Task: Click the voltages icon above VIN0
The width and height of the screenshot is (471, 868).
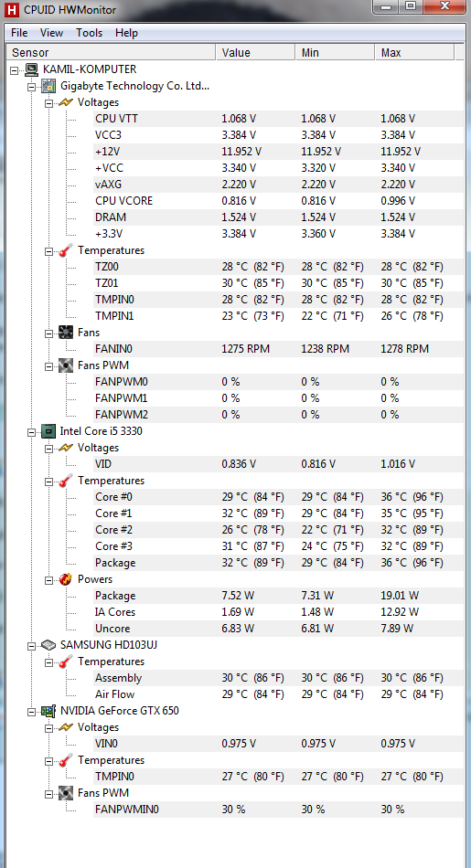Action: click(x=66, y=727)
